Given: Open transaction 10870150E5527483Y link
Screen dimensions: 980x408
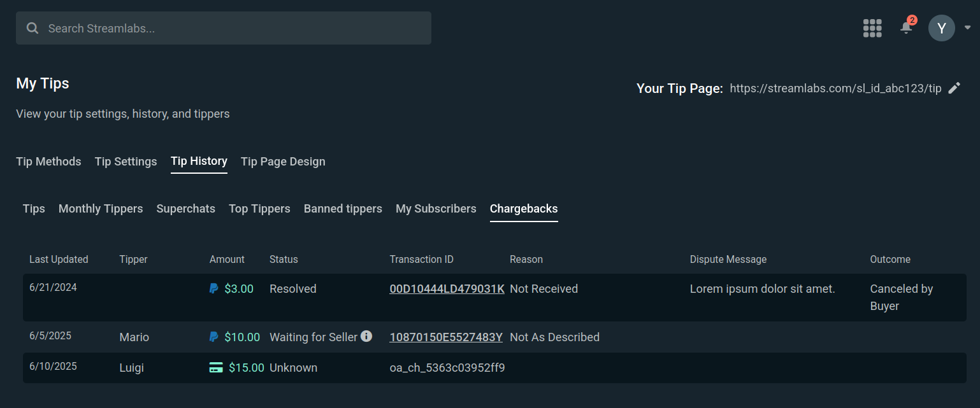Looking at the screenshot, I should tap(446, 337).
